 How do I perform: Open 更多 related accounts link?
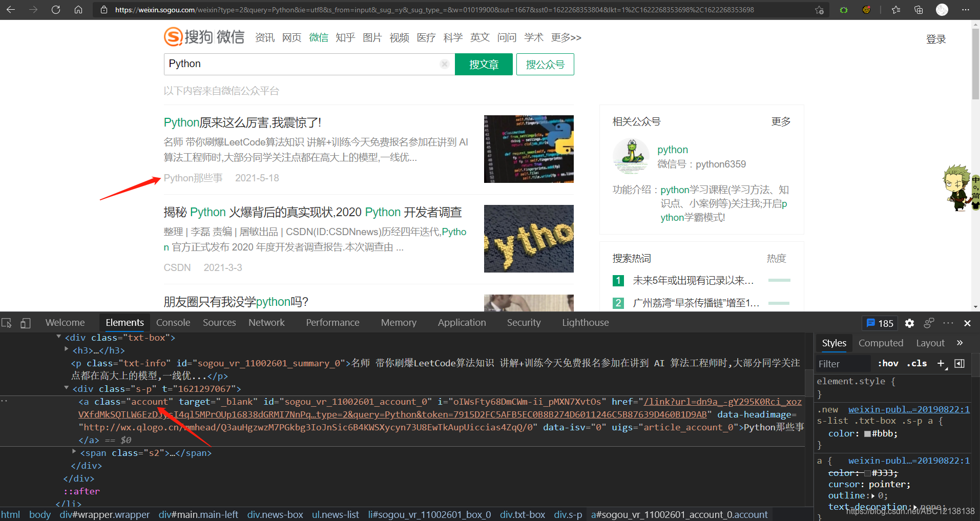point(781,121)
